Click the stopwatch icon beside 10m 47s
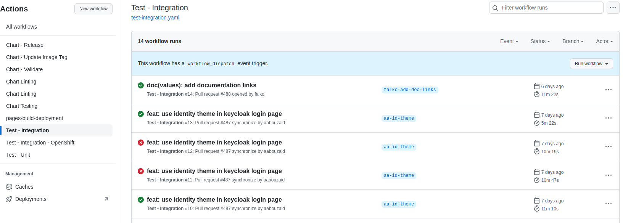 [537, 180]
